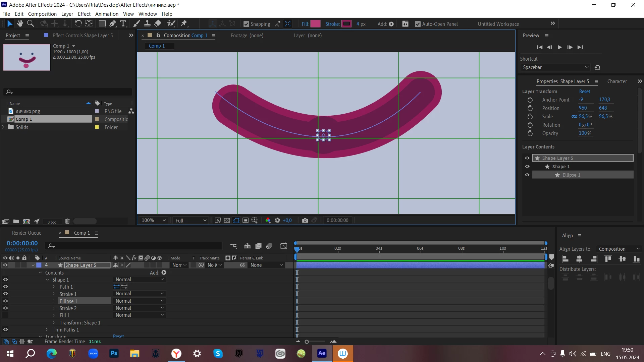Expand the Solids folder

tap(3, 127)
